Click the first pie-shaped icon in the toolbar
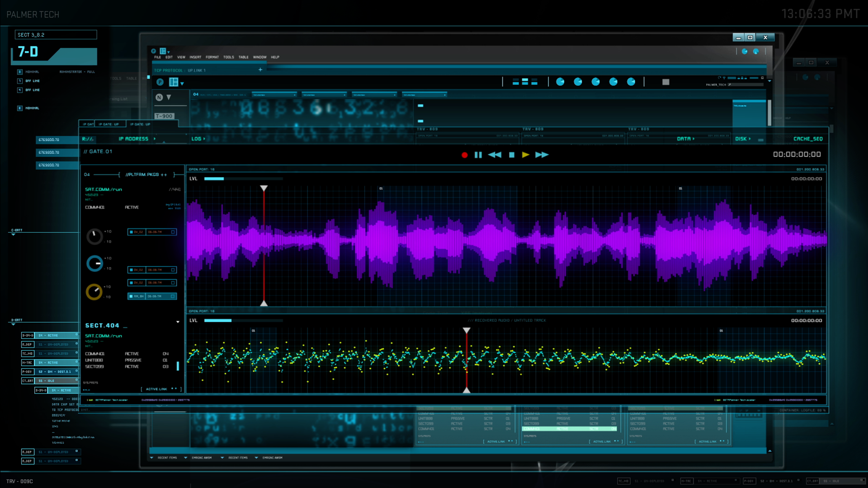Viewport: 868px width, 488px height. 560,82
